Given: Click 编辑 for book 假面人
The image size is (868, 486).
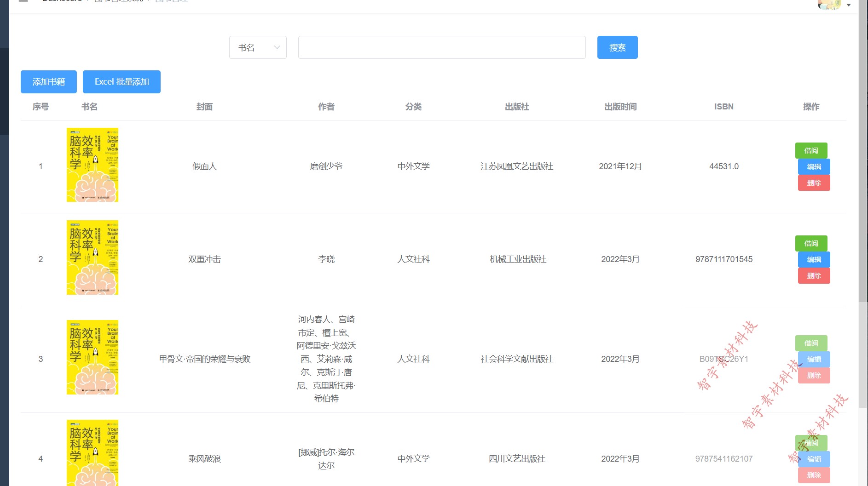Looking at the screenshot, I should coord(814,166).
